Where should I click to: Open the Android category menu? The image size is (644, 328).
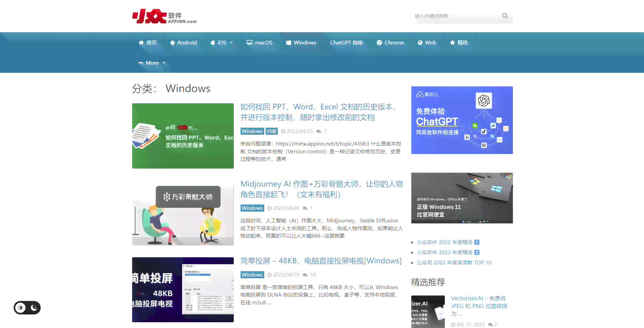183,43
